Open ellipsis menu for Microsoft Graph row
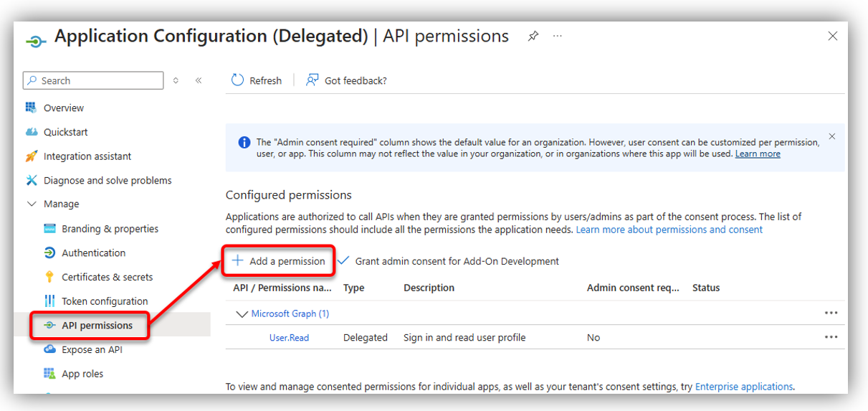This screenshot has height=411, width=868. (x=831, y=313)
